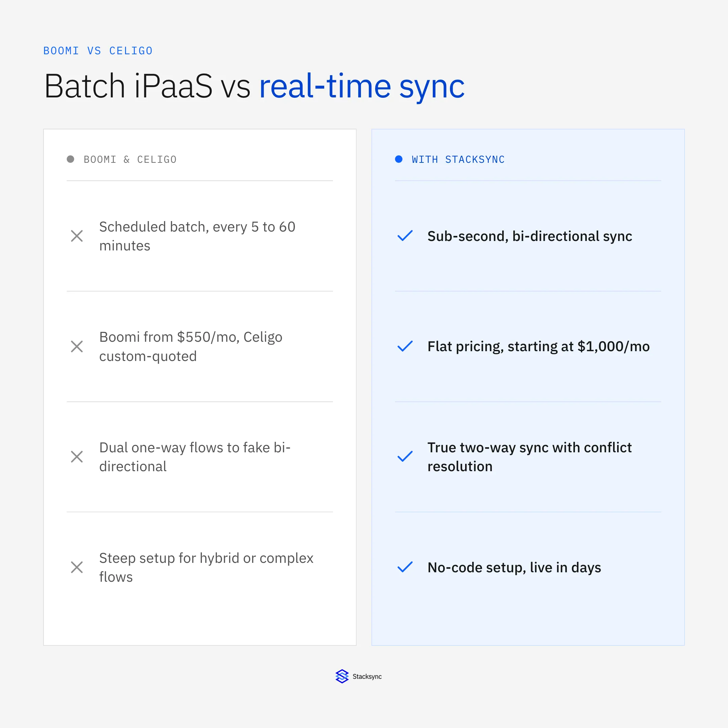Click "Dual one-way flows to fake bi-directional"

tap(195, 457)
